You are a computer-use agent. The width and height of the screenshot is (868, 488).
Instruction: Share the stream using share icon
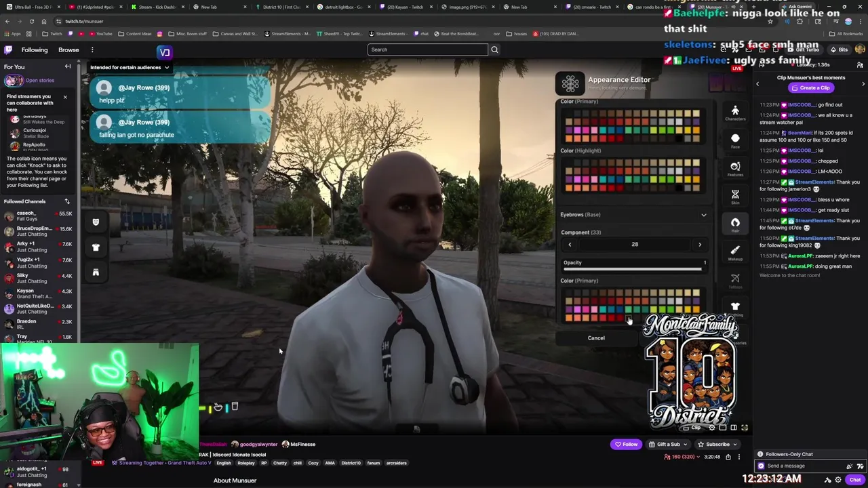pos(728,457)
